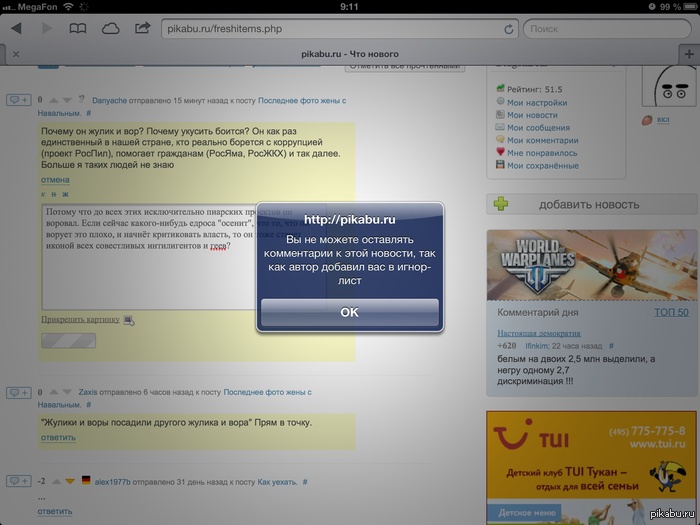Click 'ответить' under Zaxis's comment
The image size is (700, 525).
tap(58, 437)
